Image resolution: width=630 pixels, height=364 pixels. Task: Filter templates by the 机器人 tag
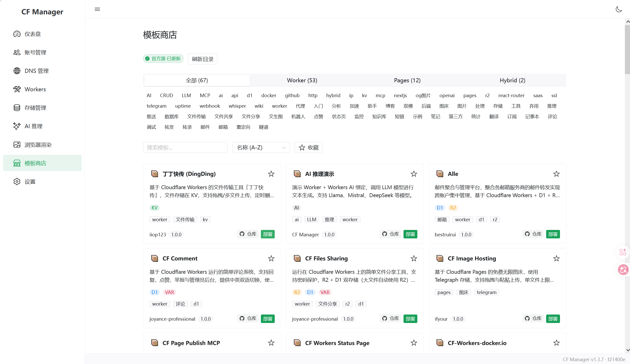coord(298,116)
